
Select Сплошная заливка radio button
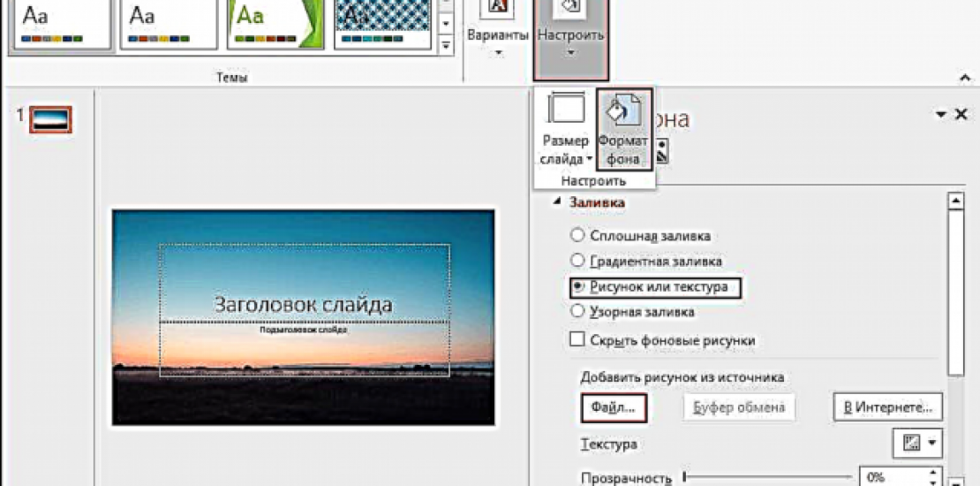point(577,236)
